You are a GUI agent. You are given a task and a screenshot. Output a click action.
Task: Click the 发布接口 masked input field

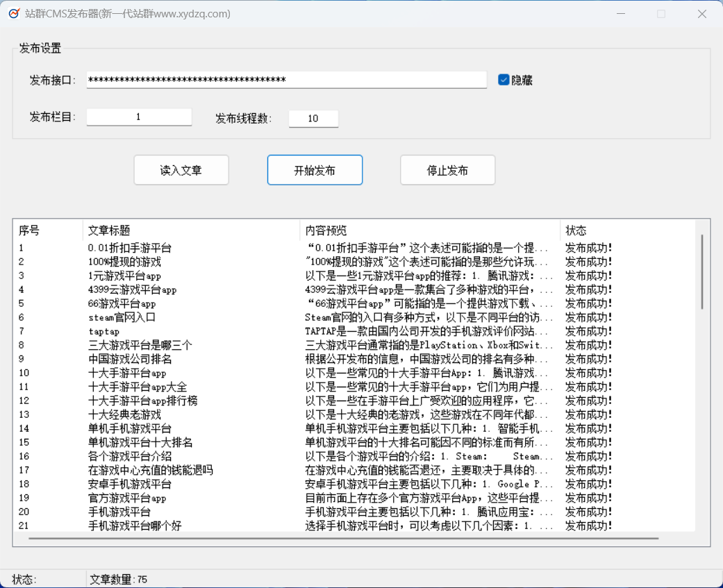[x=286, y=81]
